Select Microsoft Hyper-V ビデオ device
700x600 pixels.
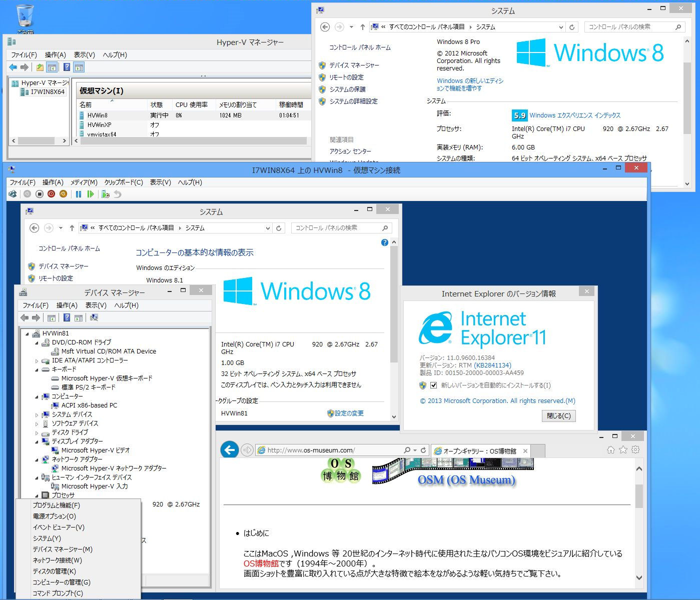[96, 450]
